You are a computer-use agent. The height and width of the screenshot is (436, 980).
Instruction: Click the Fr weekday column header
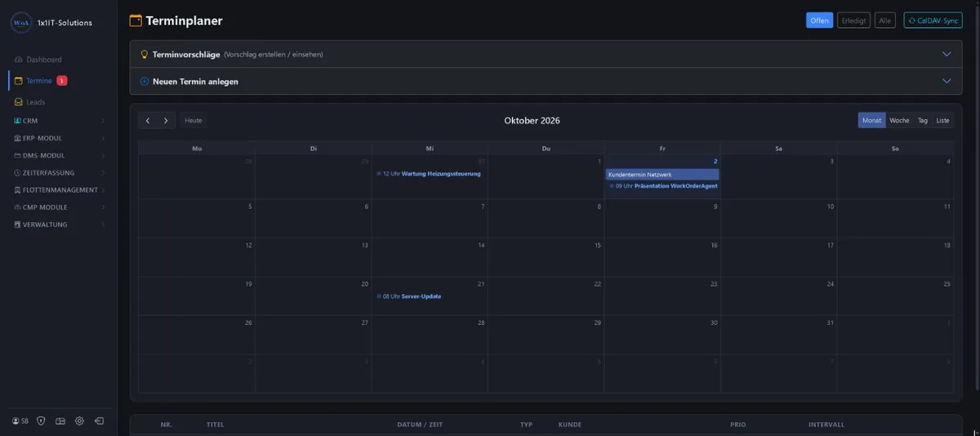pos(662,149)
